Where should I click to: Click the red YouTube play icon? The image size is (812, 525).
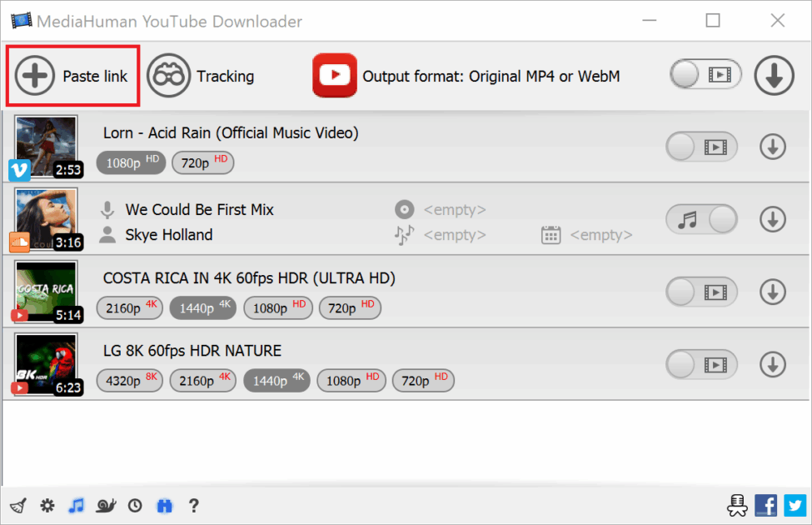pyautogui.click(x=335, y=76)
